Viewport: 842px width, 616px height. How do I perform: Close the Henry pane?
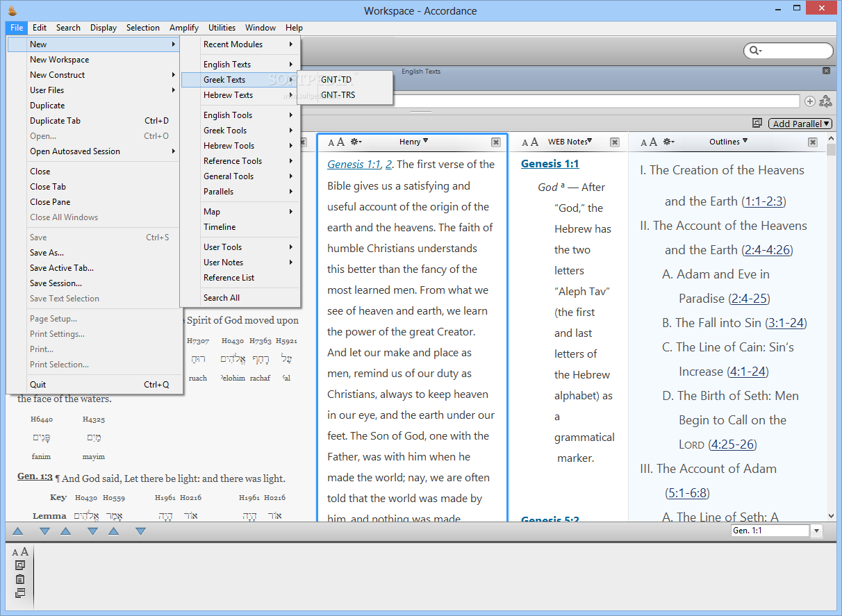point(496,142)
